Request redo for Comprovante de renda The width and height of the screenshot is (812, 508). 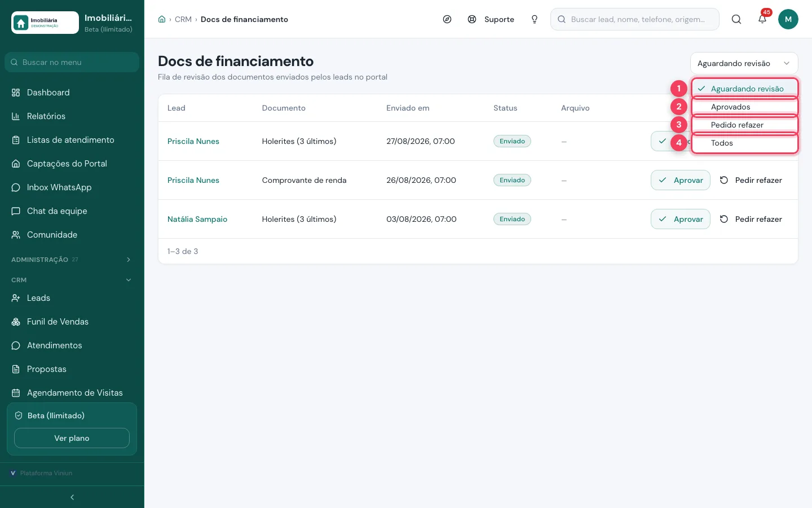(751, 180)
